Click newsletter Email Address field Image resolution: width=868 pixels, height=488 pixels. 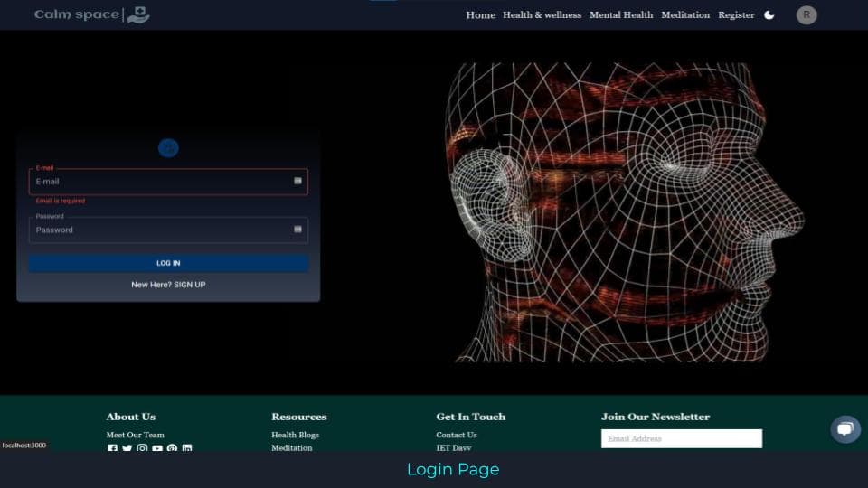[x=682, y=438]
